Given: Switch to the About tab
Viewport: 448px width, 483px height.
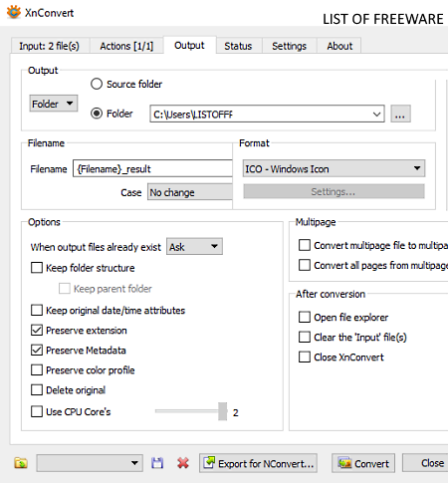Looking at the screenshot, I should point(339,46).
